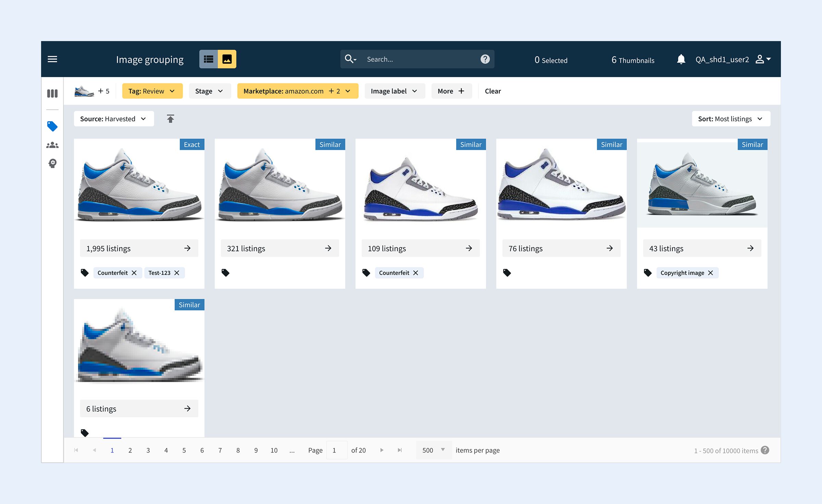The height and width of the screenshot is (504, 822).
Task: Go to next page arrow
Action: (382, 450)
